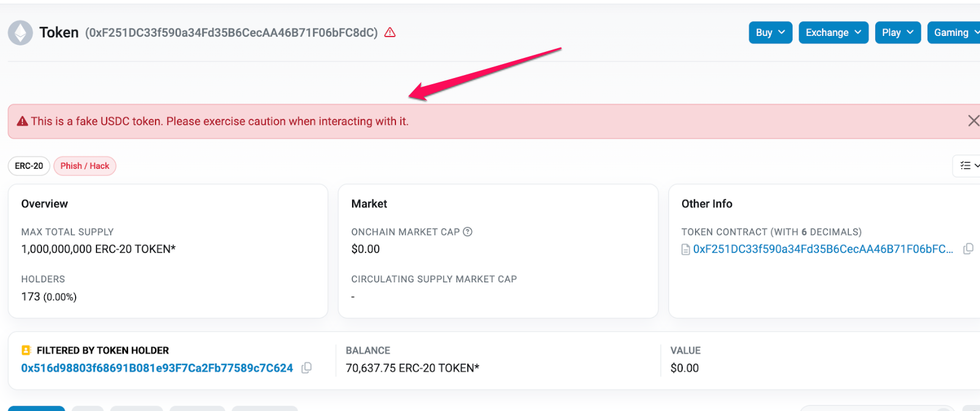Expand the Gaming dropdown

point(956,32)
